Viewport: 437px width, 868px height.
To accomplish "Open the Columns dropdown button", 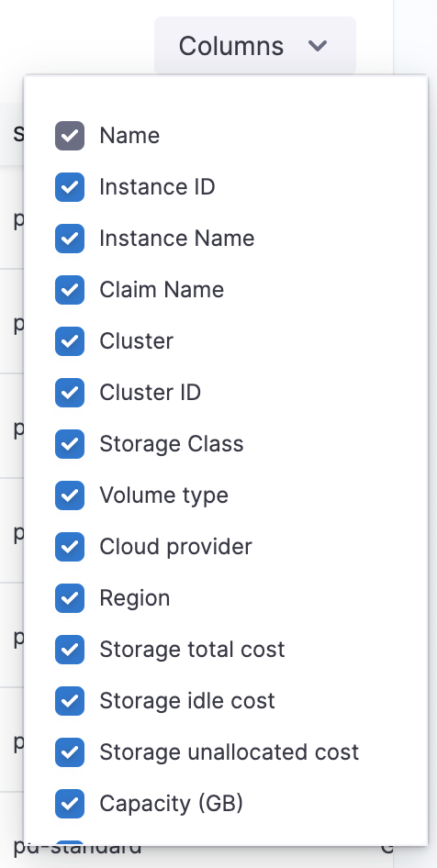I will (255, 45).
